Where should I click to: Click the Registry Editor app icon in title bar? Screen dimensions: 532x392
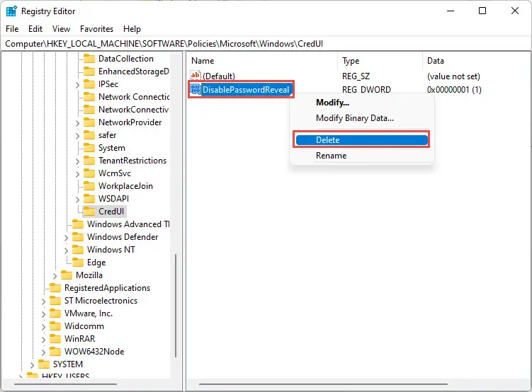coord(11,11)
